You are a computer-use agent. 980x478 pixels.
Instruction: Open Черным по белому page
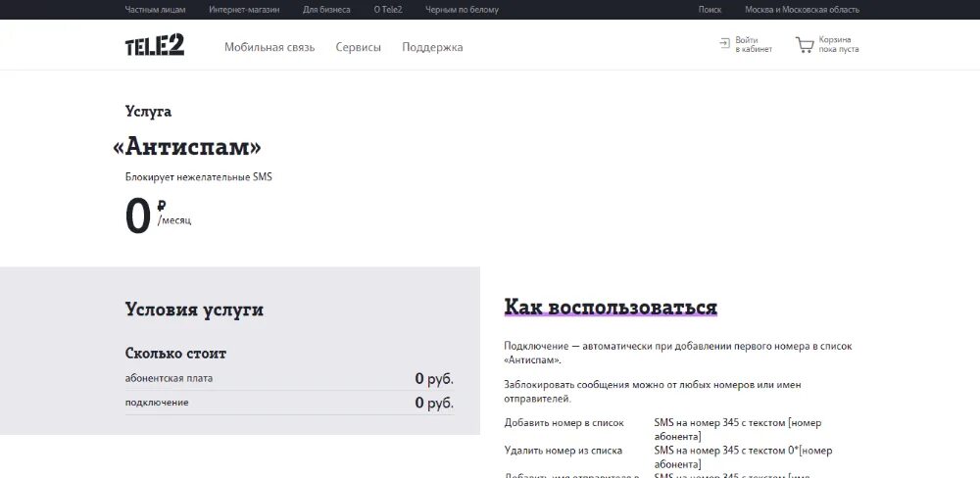[x=462, y=10]
